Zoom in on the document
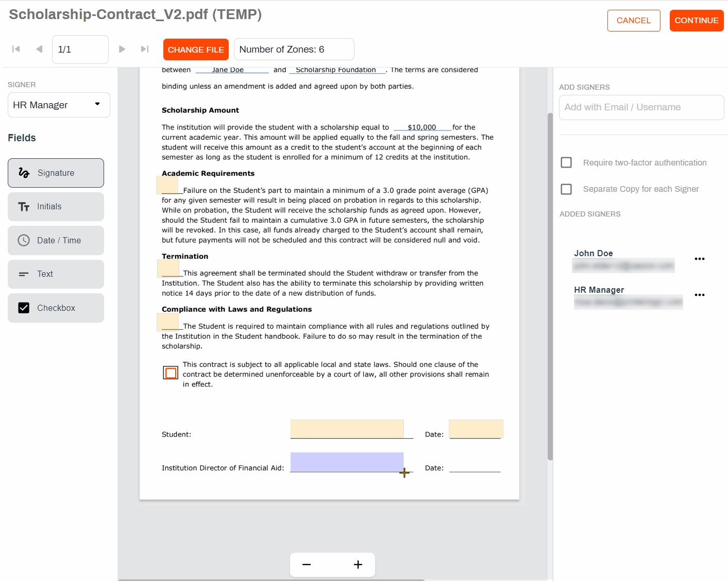The image size is (728, 581). click(x=358, y=565)
